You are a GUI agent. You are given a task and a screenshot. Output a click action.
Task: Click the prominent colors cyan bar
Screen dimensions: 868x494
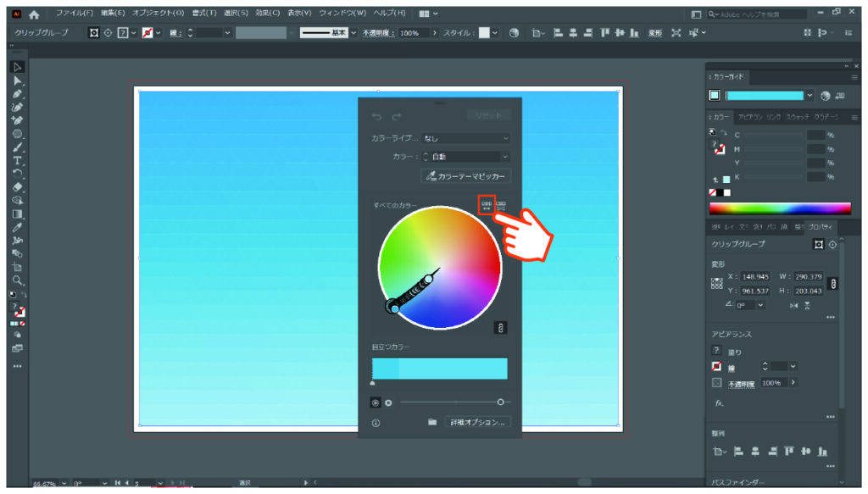pyautogui.click(x=440, y=369)
